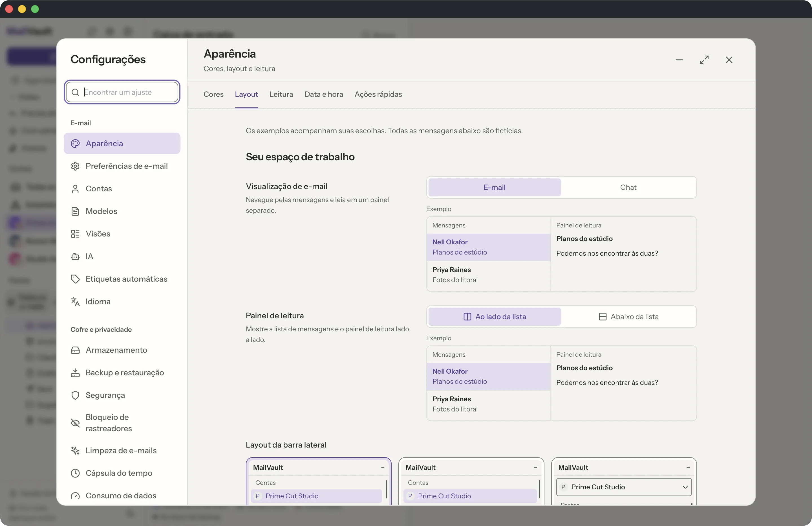Click Prime Cut Studio in second layout card
812x526 pixels.
470,496
